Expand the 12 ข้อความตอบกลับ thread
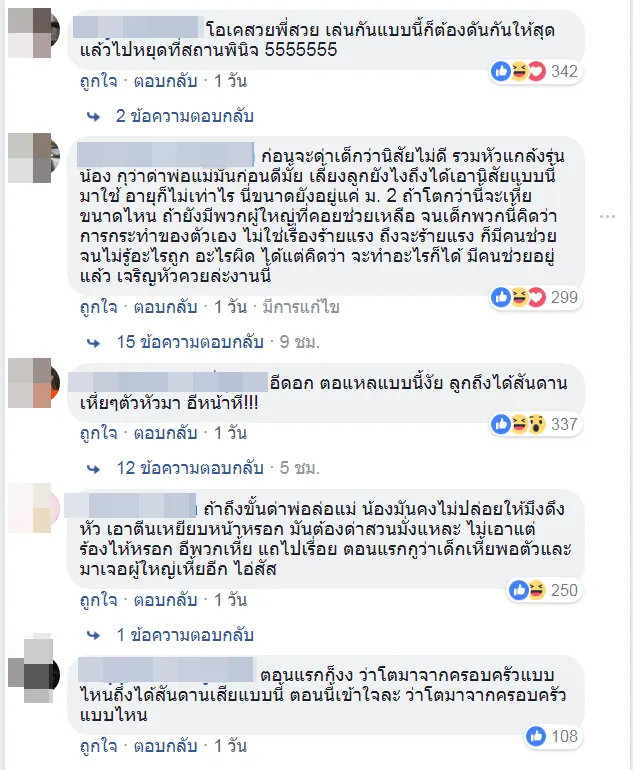This screenshot has height=770, width=633. [x=190, y=468]
